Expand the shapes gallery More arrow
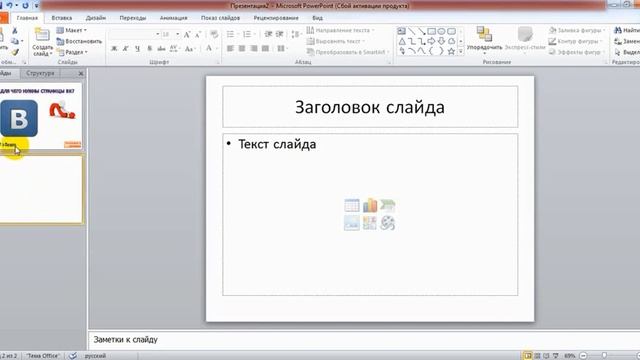The height and width of the screenshot is (360, 640). click(x=461, y=52)
